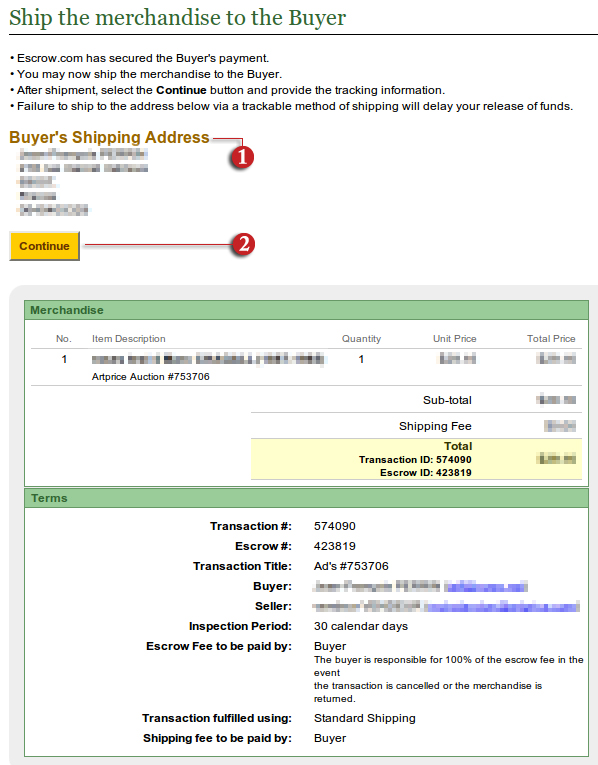Screen dimensions: 598x765
Task: Click the Merchandise section header
Action: [306, 310]
